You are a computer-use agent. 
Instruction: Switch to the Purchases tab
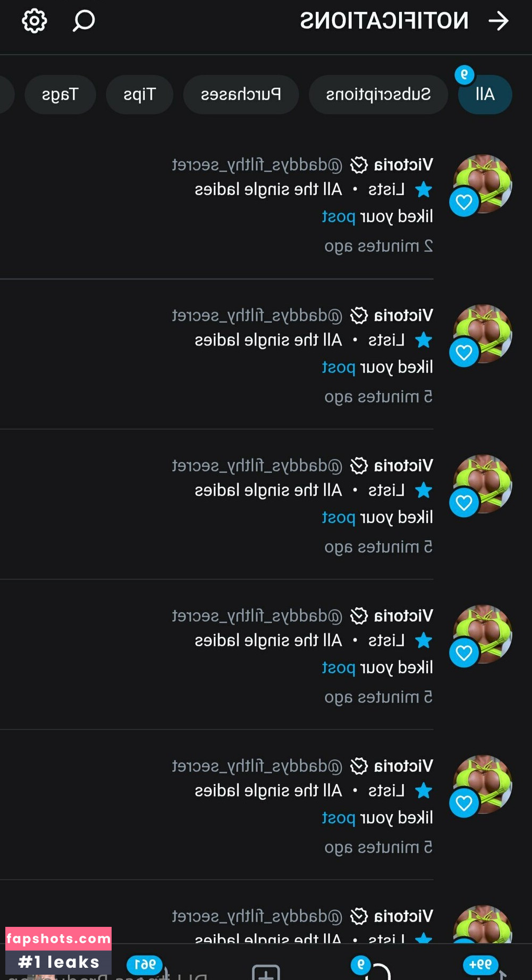241,95
